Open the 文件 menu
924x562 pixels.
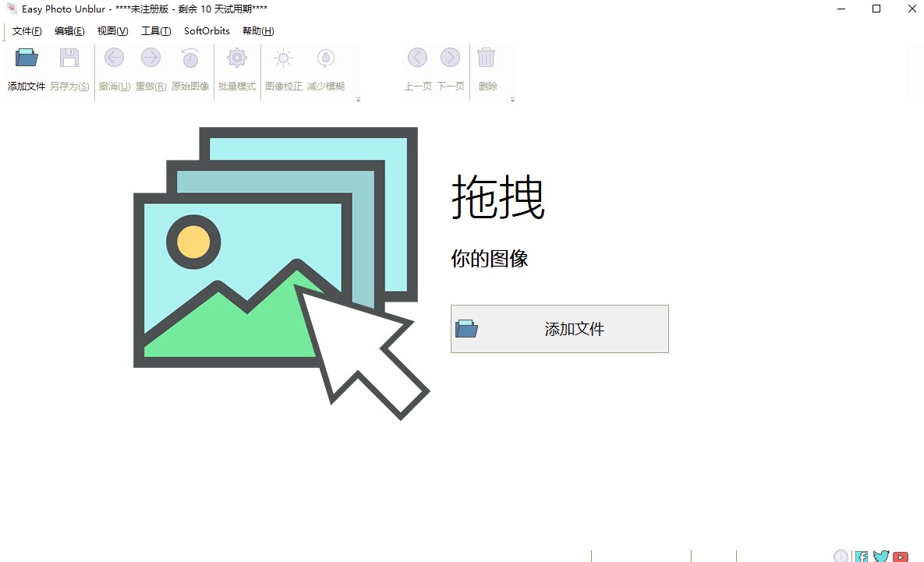coord(26,31)
